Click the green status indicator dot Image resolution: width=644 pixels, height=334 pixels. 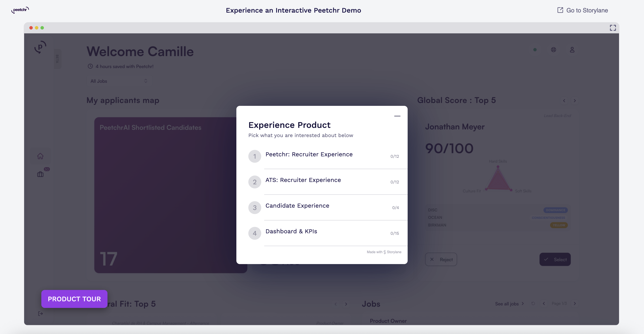535,50
